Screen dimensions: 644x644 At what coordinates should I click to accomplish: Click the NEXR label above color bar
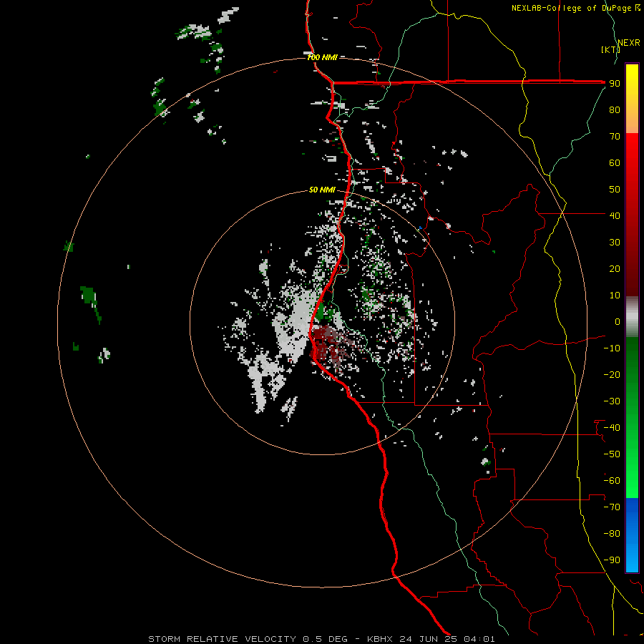tap(629, 43)
